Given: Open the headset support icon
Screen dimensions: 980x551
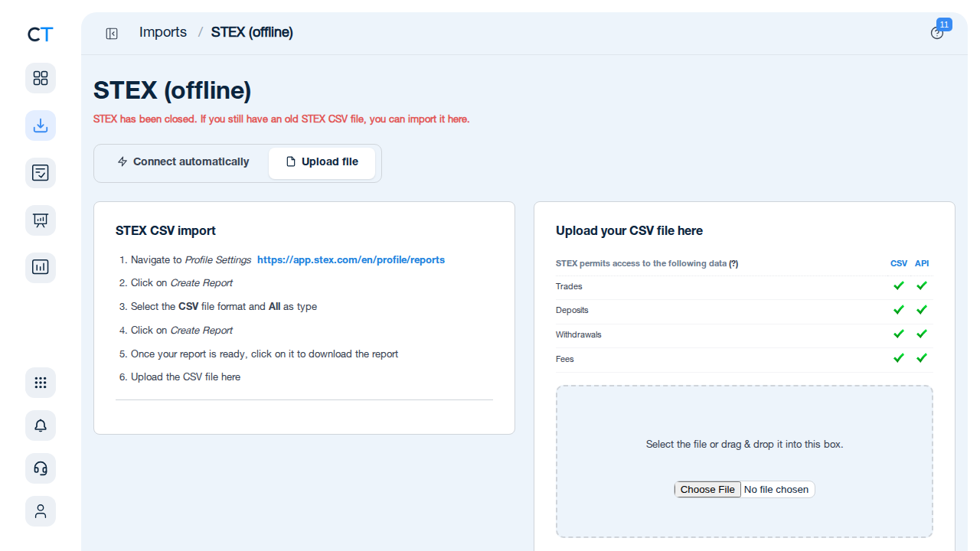Looking at the screenshot, I should (41, 468).
